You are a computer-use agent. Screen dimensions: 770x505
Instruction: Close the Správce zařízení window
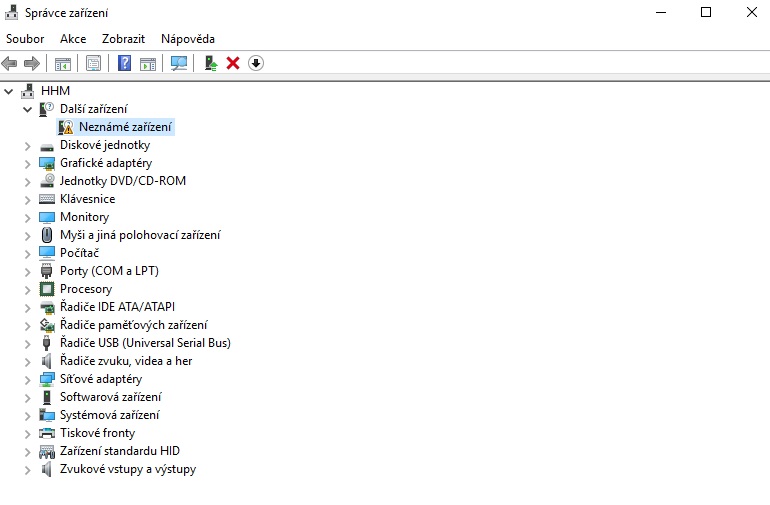point(751,12)
